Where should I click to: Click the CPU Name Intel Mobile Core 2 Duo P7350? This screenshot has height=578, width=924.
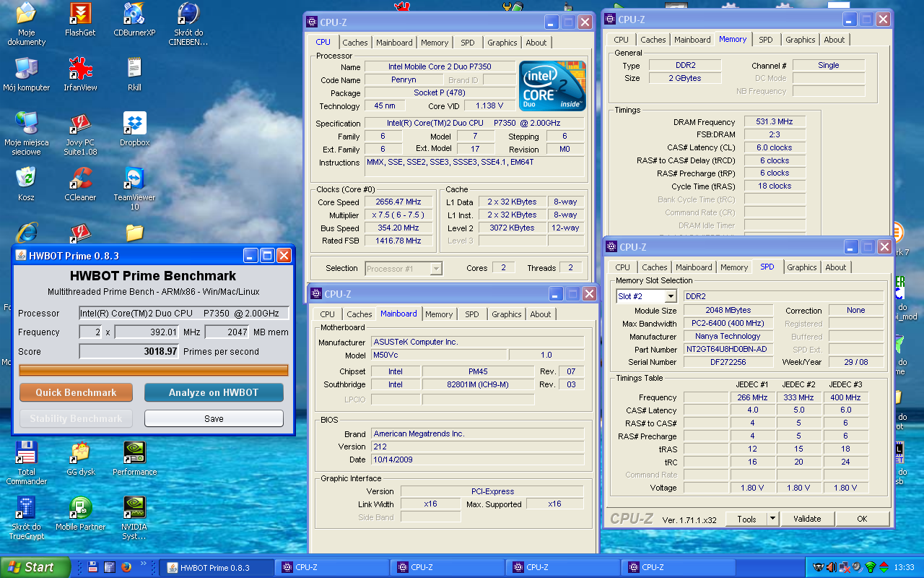[x=439, y=66]
